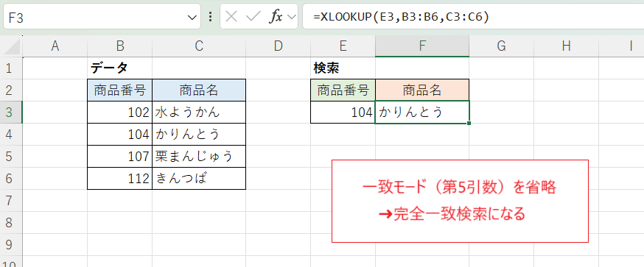
Task: Click the 商品番号 header in column B
Action: 120,90
